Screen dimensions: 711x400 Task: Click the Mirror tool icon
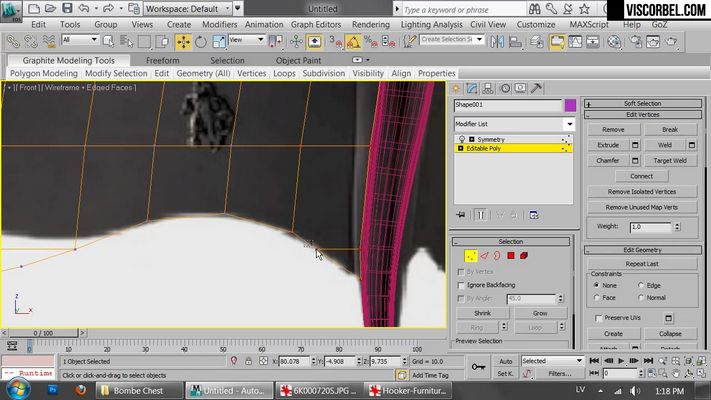[497, 42]
